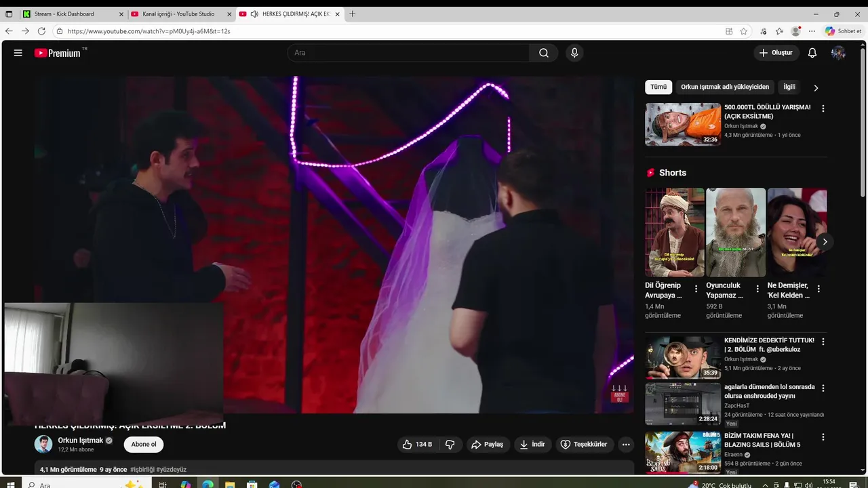Viewport: 868px width, 488px height.
Task: View site information lock icon
Action: (x=60, y=31)
